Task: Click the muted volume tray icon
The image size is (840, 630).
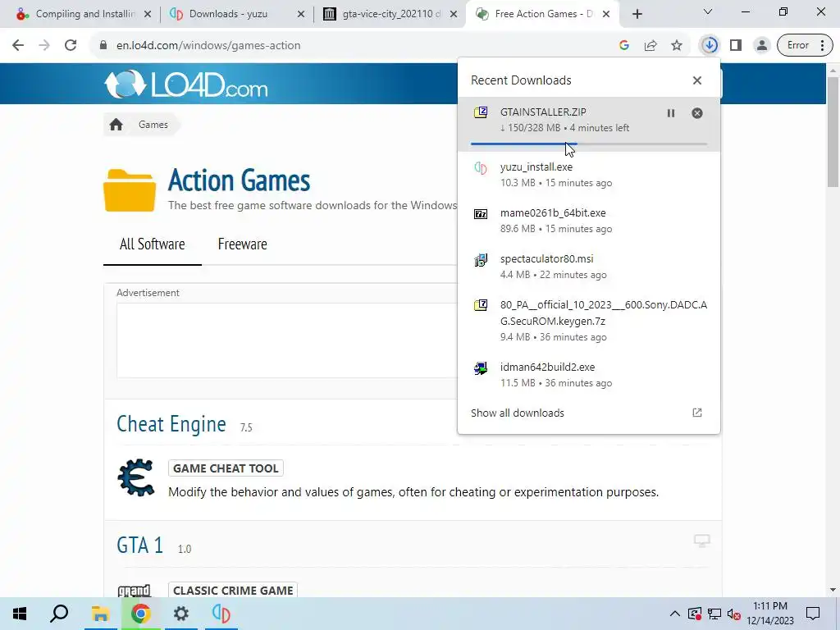Action: tap(734, 614)
